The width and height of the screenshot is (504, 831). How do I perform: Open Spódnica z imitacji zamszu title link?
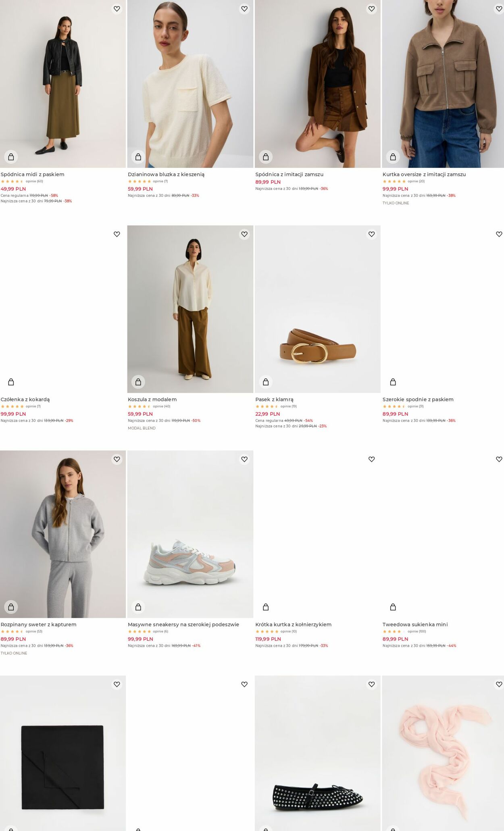(x=289, y=175)
